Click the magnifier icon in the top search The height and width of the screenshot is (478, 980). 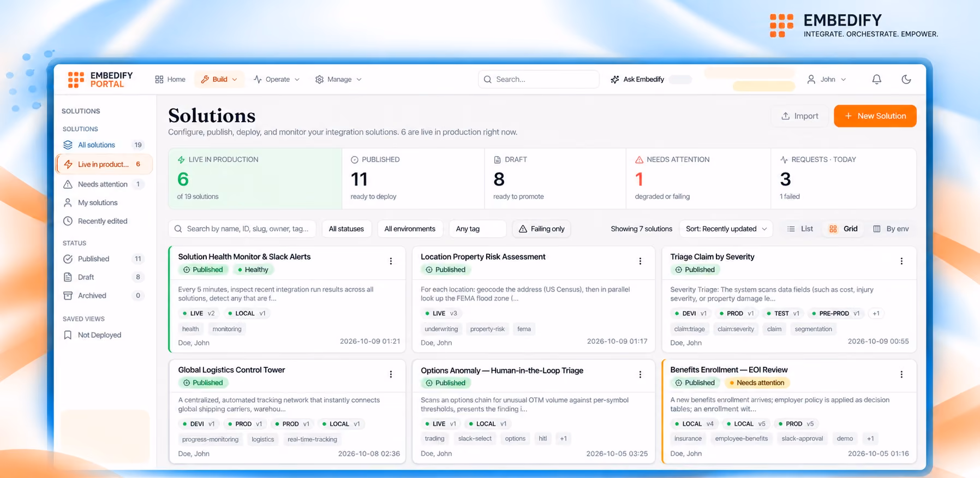point(488,80)
